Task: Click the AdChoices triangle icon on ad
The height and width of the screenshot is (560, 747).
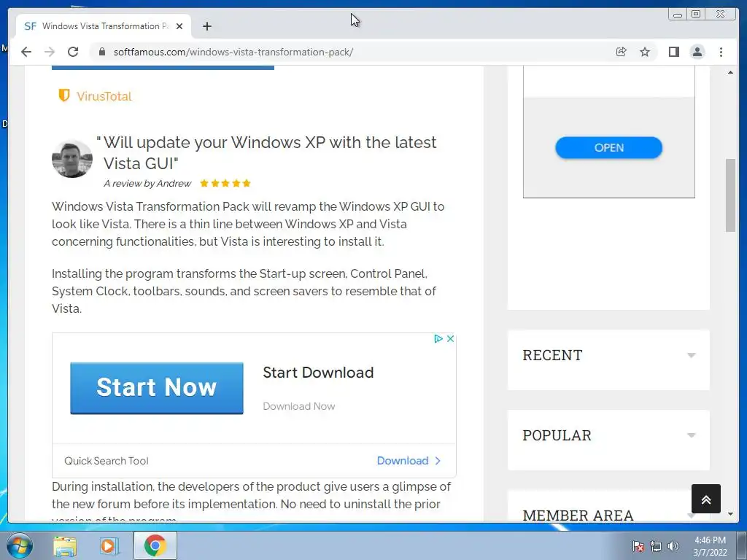Action: [x=438, y=338]
